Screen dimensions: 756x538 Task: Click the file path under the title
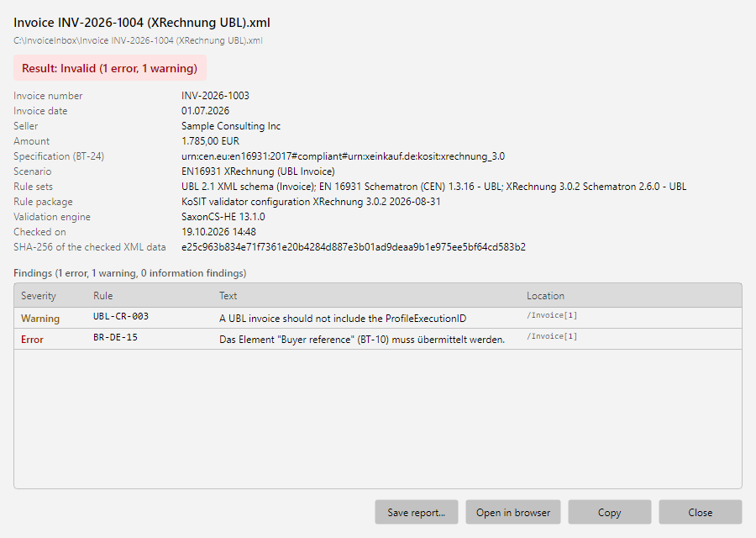coord(138,40)
